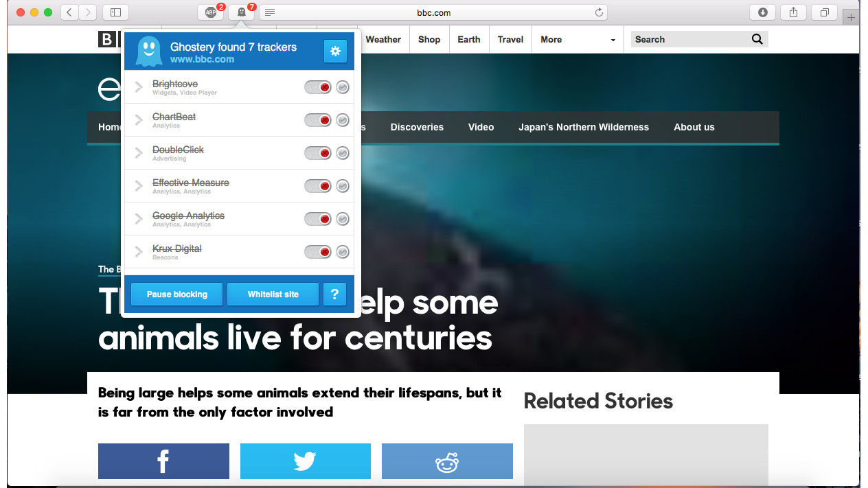Viewport: 868px width, 488px height.
Task: Click the Ghostery ghost logo
Action: pyautogui.click(x=149, y=51)
